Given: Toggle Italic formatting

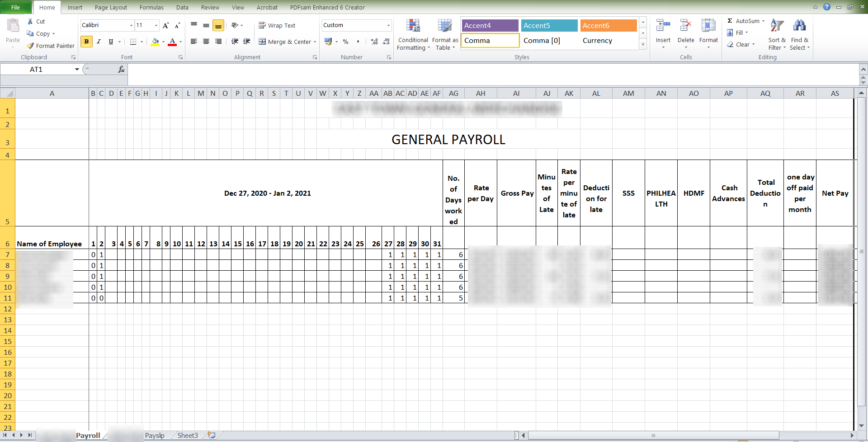Looking at the screenshot, I should pos(99,42).
